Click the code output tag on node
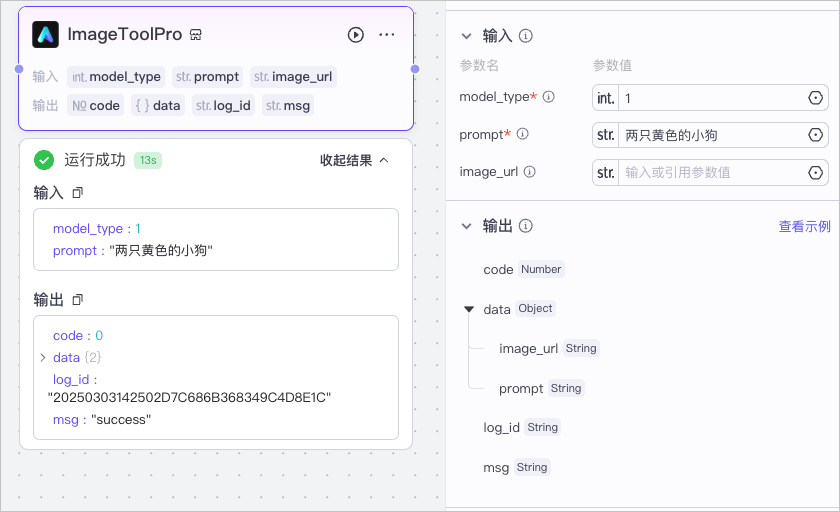This screenshot has height=512, width=840. [95, 106]
